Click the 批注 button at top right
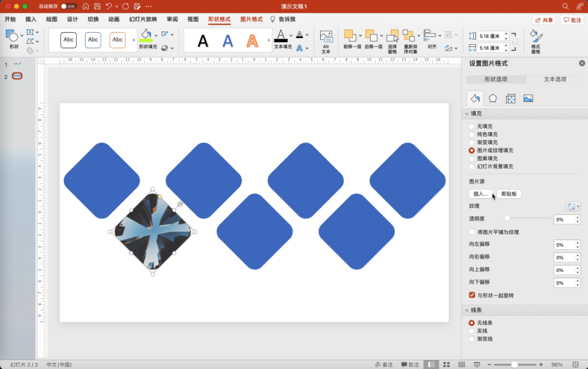Screen dimensions: 588x369 click(x=572, y=20)
